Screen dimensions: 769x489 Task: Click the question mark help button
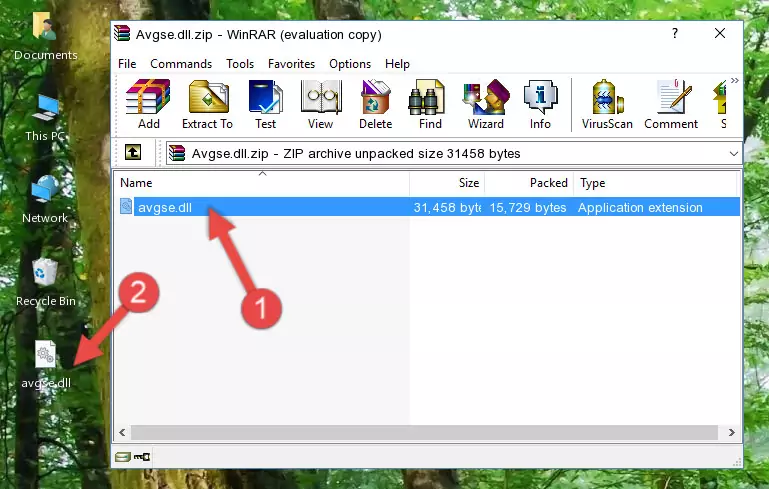pyautogui.click(x=675, y=33)
